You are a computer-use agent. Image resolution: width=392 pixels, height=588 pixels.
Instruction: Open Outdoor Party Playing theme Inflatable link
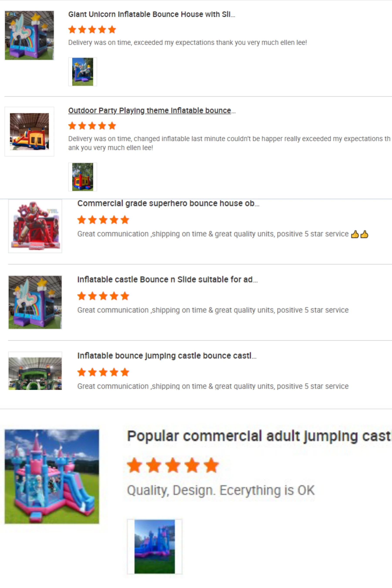click(152, 110)
